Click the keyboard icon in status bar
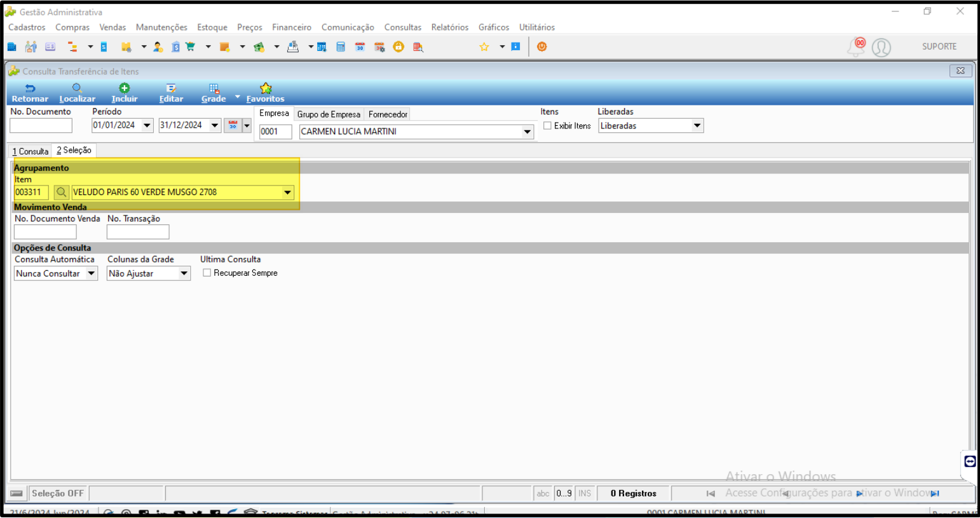The height and width of the screenshot is (518, 980). click(x=17, y=493)
